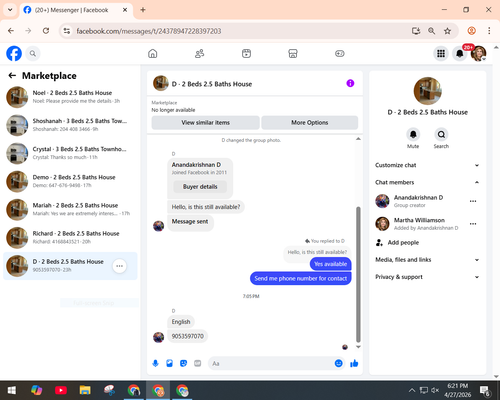The height and width of the screenshot is (400, 500).
Task: Choose a sticker icon
Action: pos(183,363)
